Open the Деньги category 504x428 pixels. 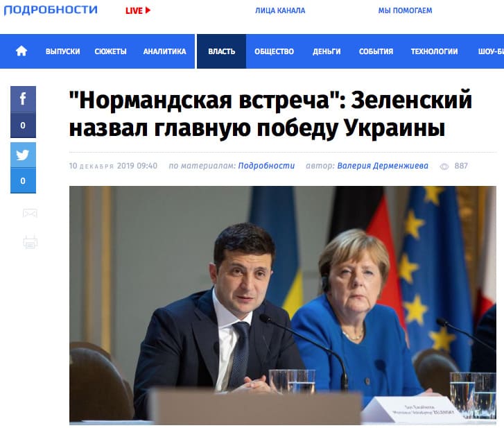327,51
